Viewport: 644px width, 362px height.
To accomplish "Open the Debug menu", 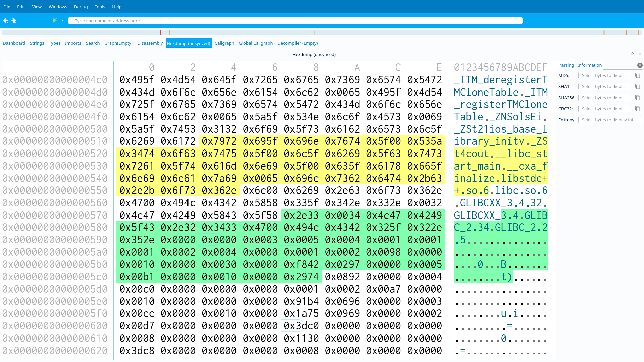I will (81, 7).
